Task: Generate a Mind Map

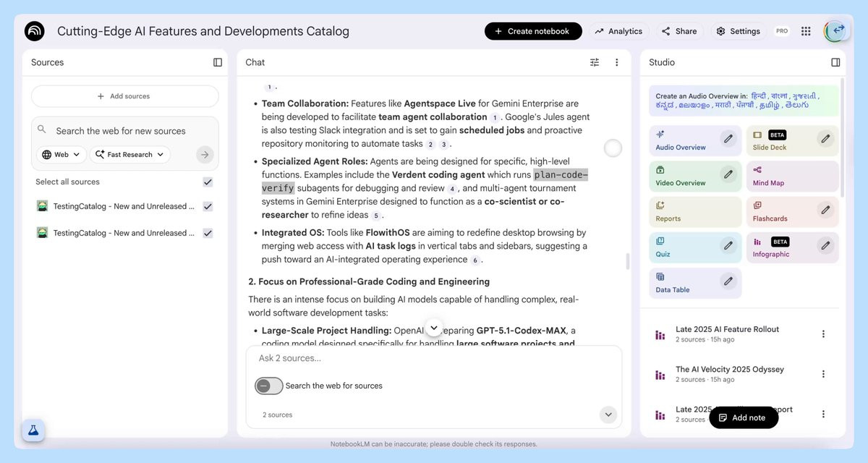Action: click(x=792, y=176)
